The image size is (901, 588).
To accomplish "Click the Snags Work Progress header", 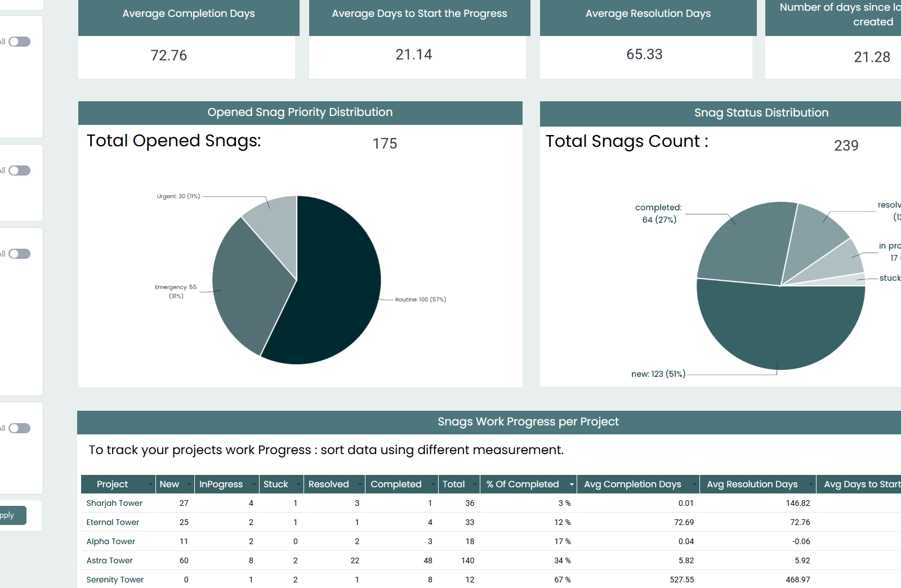I will pyautogui.click(x=528, y=421).
